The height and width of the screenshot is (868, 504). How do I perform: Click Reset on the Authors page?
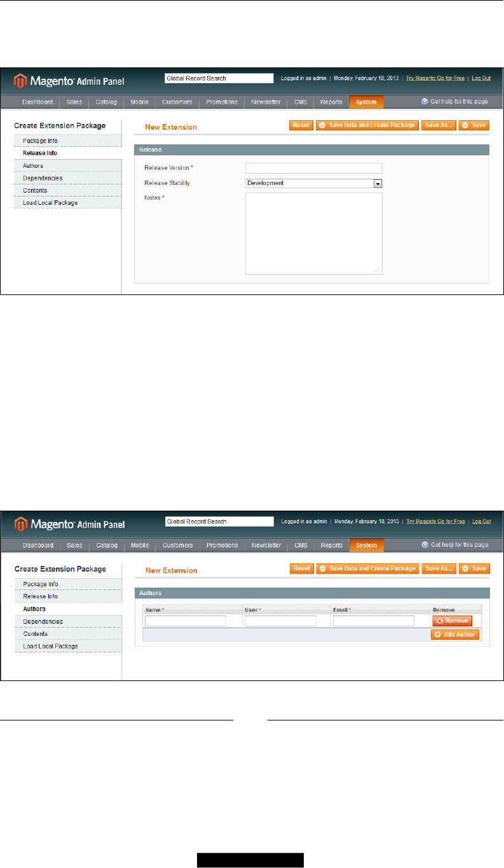pyautogui.click(x=302, y=568)
